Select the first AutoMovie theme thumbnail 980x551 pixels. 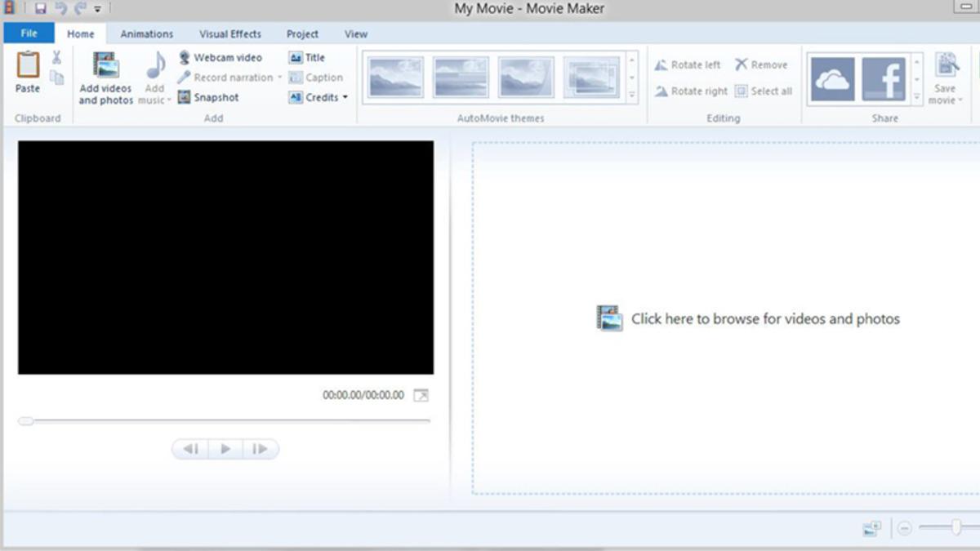394,76
